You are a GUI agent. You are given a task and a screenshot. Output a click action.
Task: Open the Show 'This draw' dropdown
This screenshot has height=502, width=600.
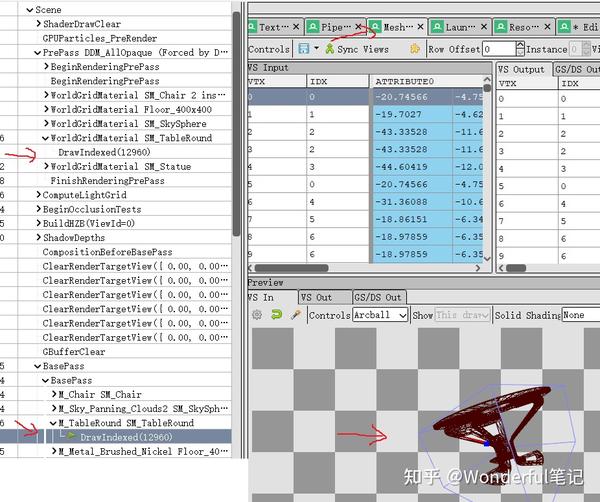tap(462, 315)
